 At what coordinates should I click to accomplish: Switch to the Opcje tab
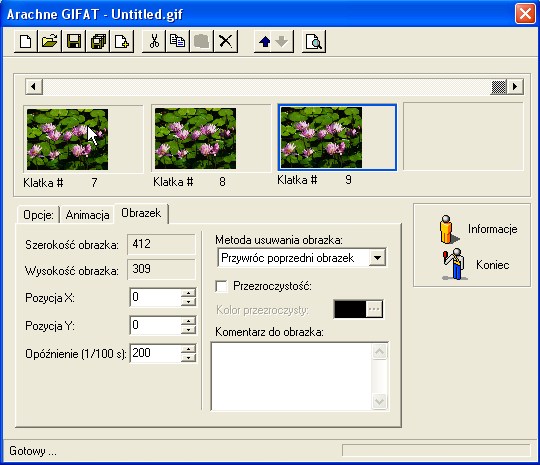(x=38, y=215)
